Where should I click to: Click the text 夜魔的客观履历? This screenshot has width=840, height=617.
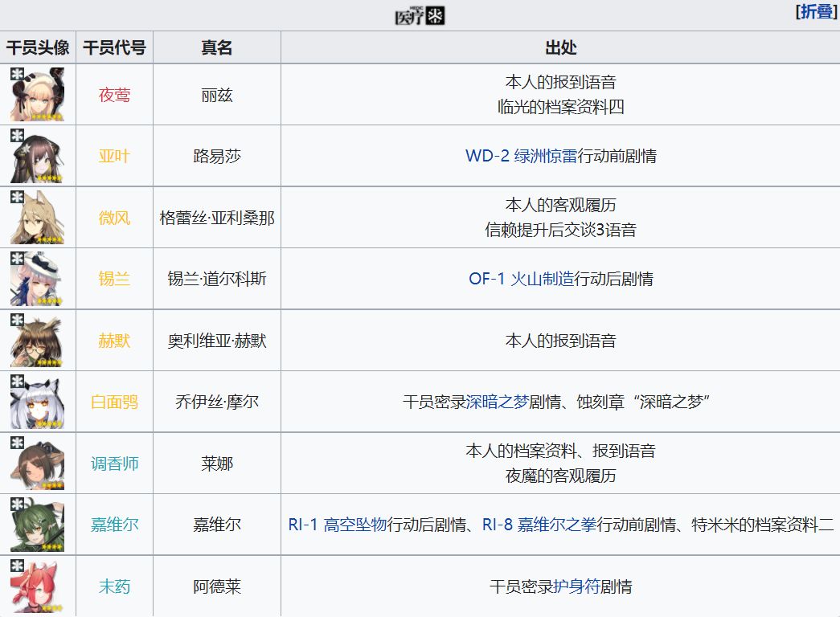561,476
